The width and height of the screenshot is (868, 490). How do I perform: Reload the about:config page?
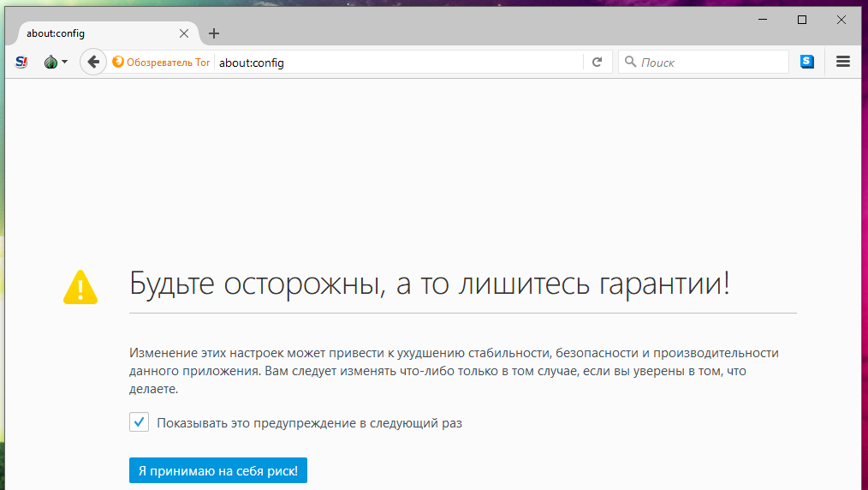coord(597,62)
